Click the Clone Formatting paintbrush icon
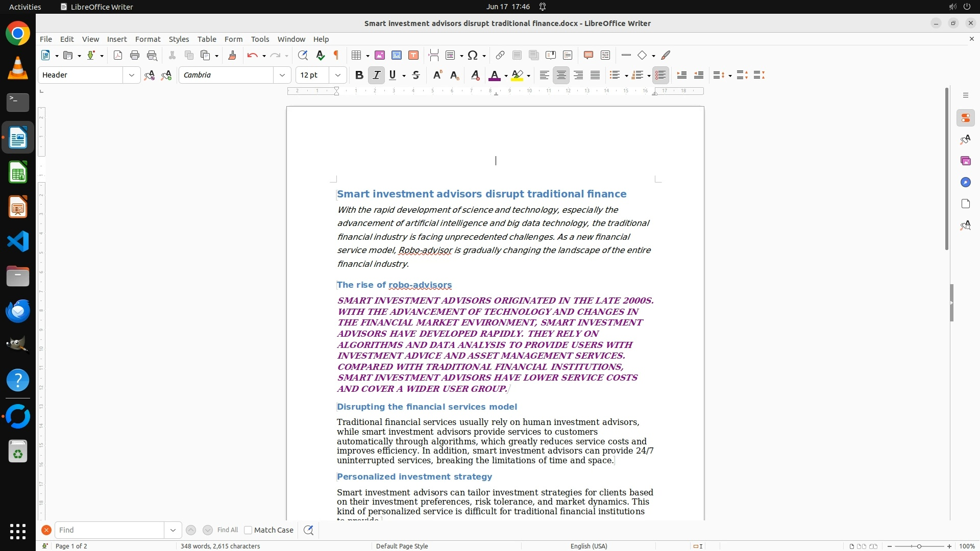The width and height of the screenshot is (980, 551). coord(232,55)
